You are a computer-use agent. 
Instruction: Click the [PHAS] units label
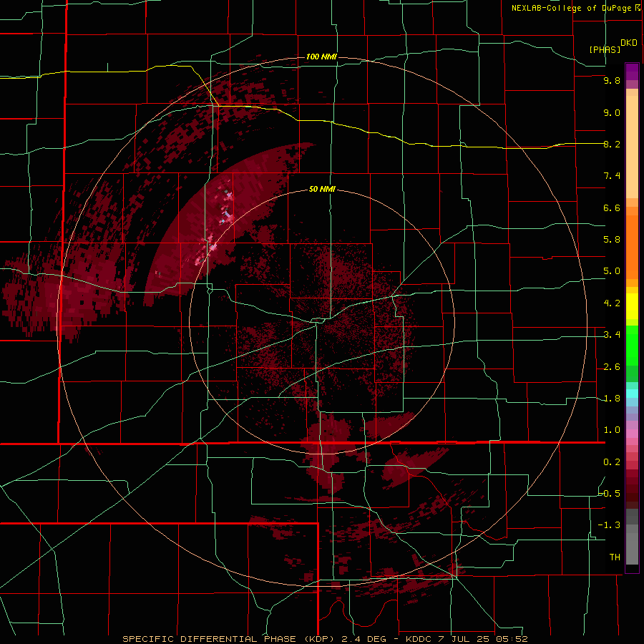(x=605, y=50)
